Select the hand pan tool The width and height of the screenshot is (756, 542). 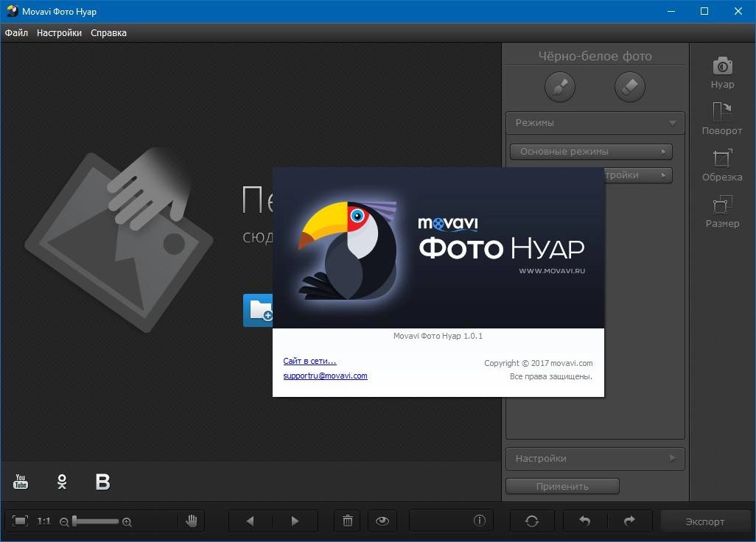(192, 521)
